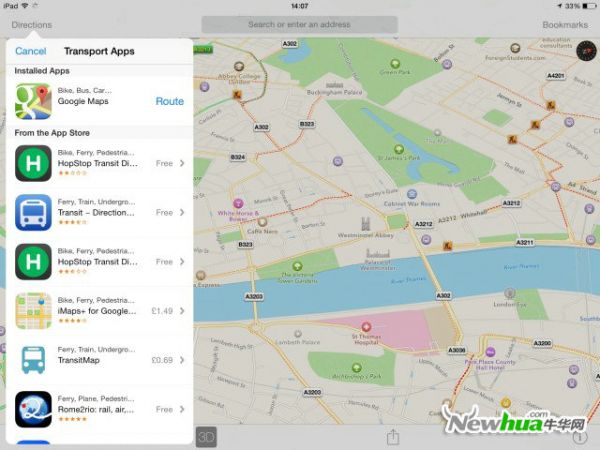This screenshot has width=600, height=450.
Task: Tap the A3211 road shield
Action: tap(525, 242)
